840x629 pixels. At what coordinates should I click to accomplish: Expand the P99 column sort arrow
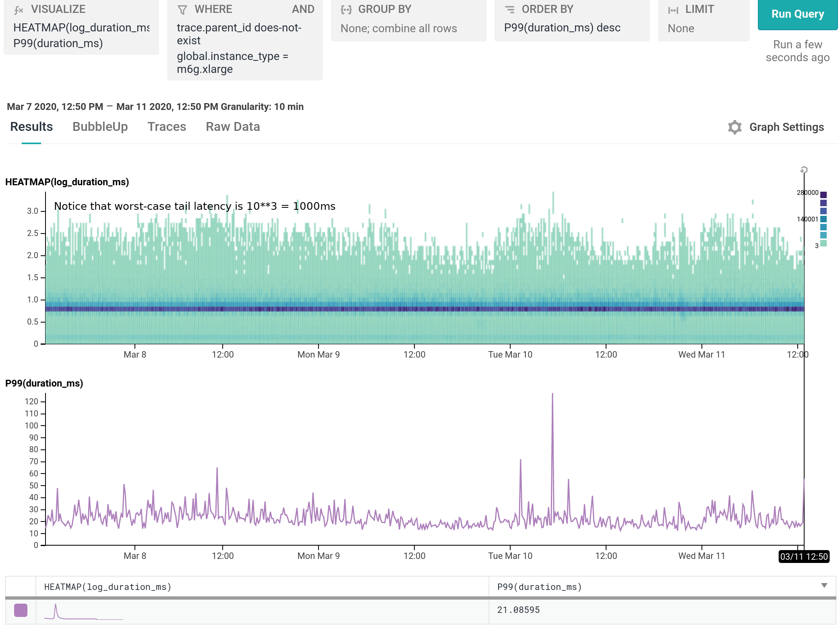coord(824,586)
